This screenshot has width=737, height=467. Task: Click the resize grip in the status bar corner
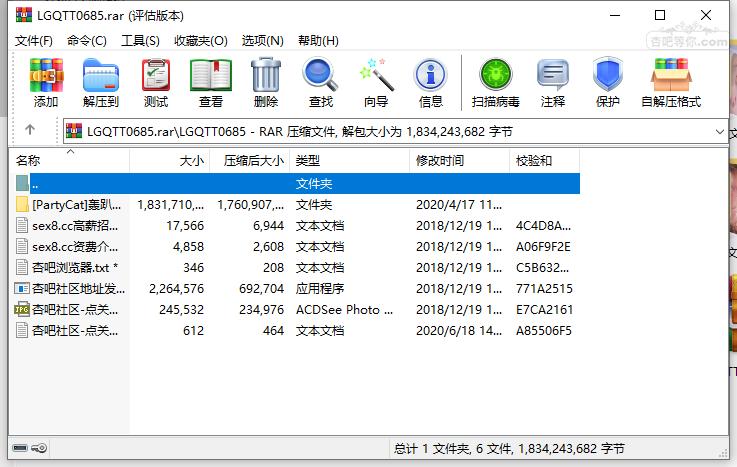[723, 453]
